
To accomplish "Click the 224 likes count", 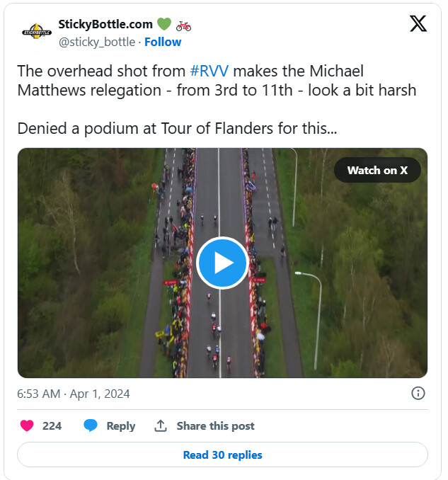I will point(52,425).
